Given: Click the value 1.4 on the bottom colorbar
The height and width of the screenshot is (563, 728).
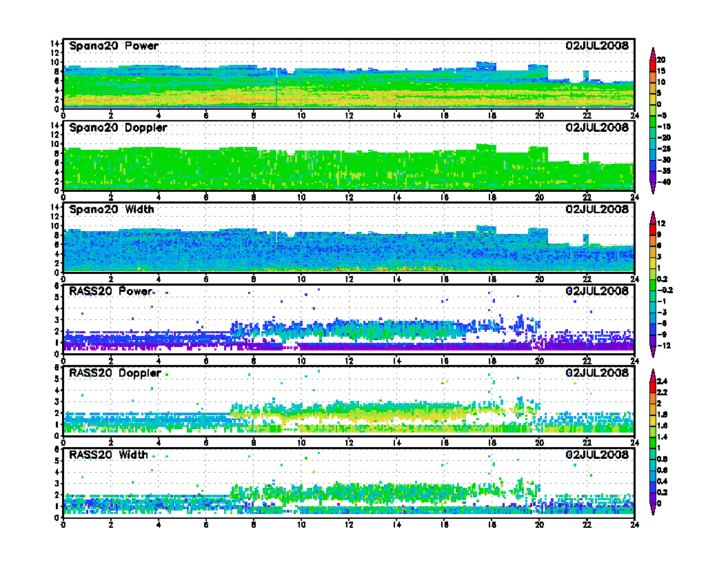Looking at the screenshot, I should [663, 437].
